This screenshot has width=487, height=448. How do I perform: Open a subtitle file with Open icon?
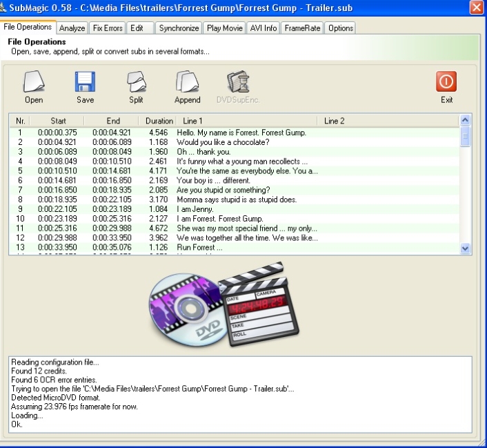click(x=34, y=81)
